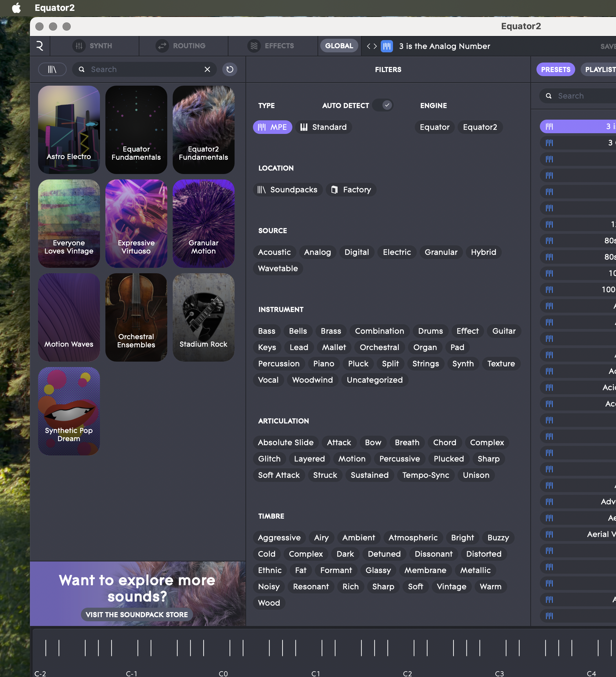Select the Vintage timbre filter
The height and width of the screenshot is (677, 616).
click(x=451, y=587)
